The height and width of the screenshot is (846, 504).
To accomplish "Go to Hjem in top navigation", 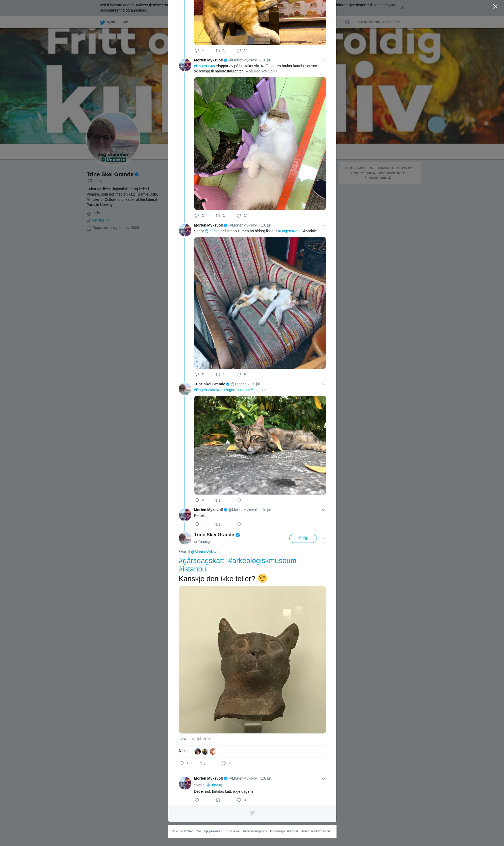I will point(111,22).
